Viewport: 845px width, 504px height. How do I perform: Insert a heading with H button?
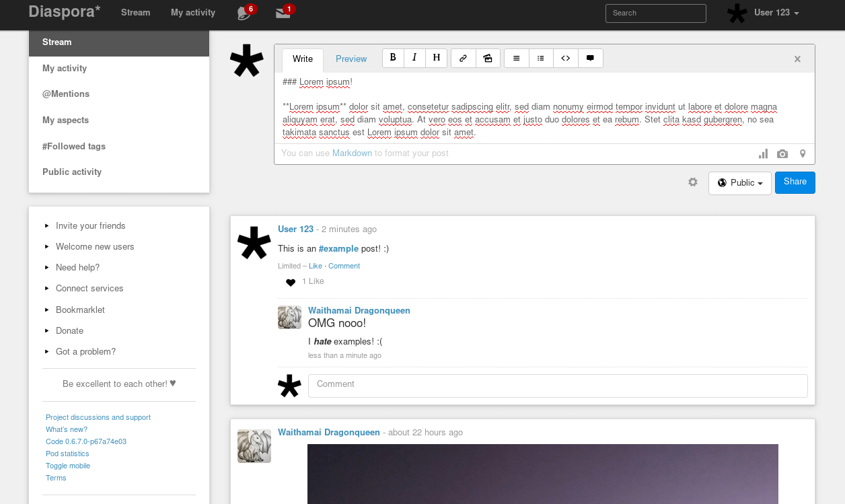point(436,58)
